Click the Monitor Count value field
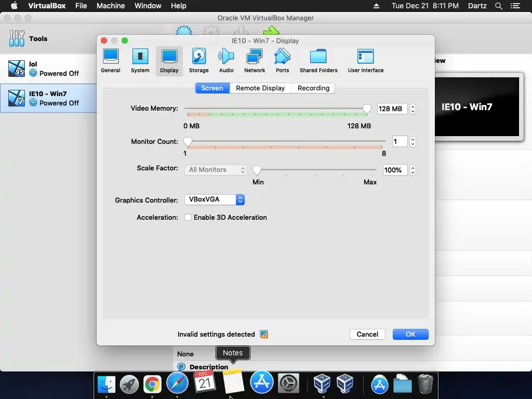 click(x=400, y=141)
